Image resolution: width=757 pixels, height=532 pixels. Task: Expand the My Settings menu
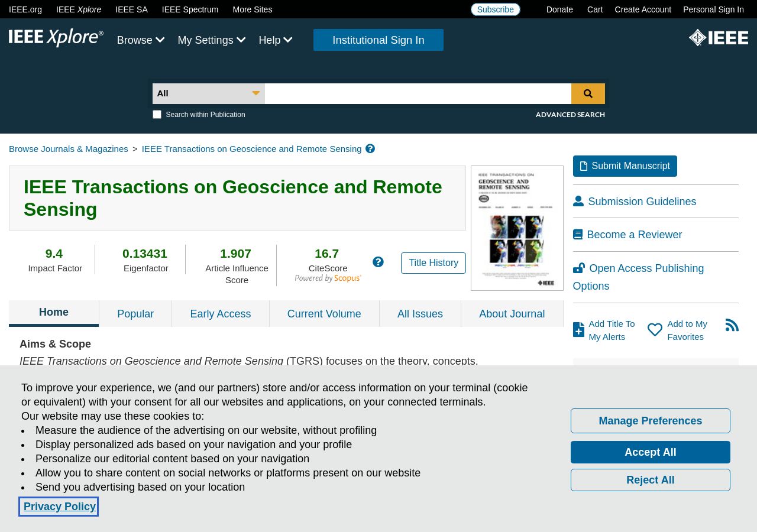click(x=212, y=40)
